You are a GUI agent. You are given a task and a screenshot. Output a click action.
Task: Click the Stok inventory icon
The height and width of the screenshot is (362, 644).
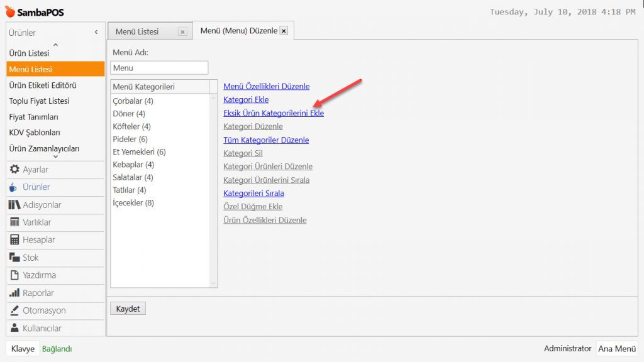tap(14, 258)
